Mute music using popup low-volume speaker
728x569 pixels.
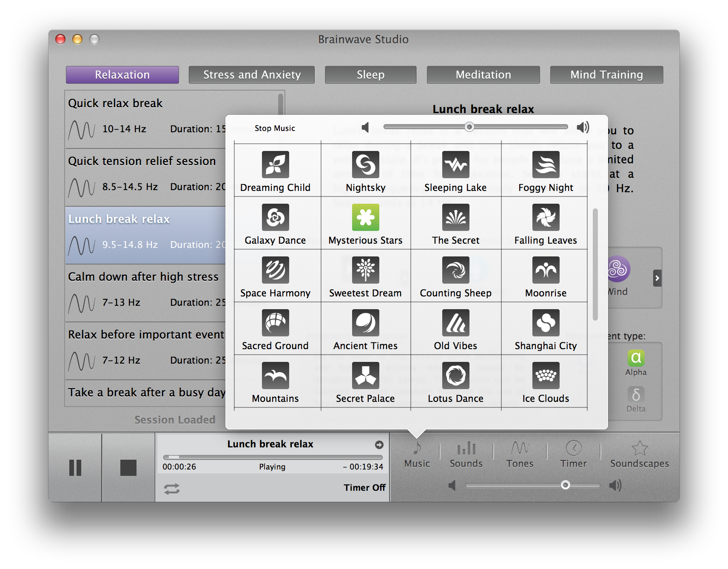[x=365, y=127]
